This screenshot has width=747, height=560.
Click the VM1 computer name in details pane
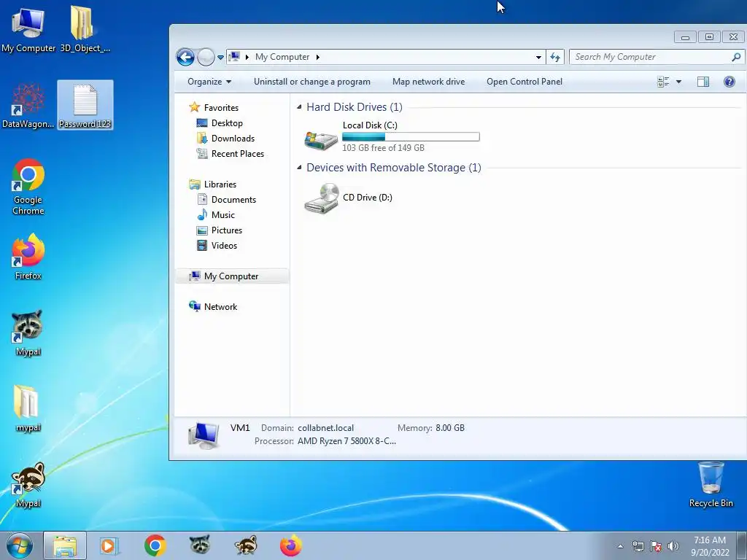240,427
